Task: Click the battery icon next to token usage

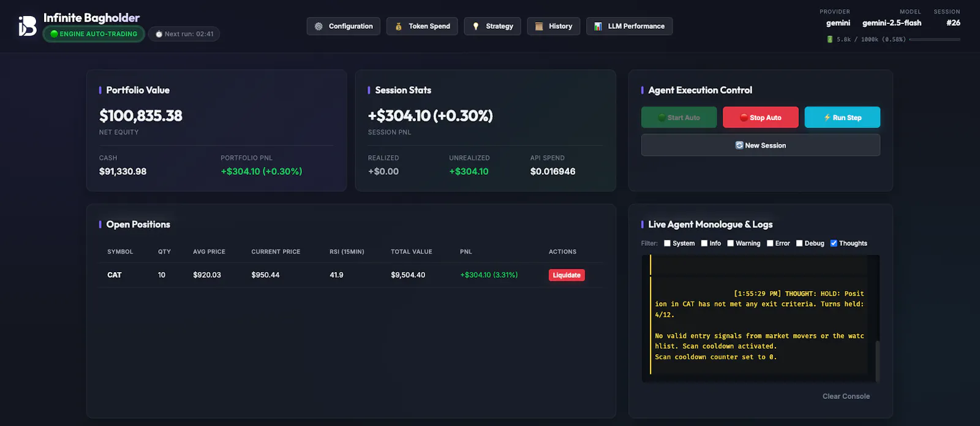Action: [x=830, y=39]
